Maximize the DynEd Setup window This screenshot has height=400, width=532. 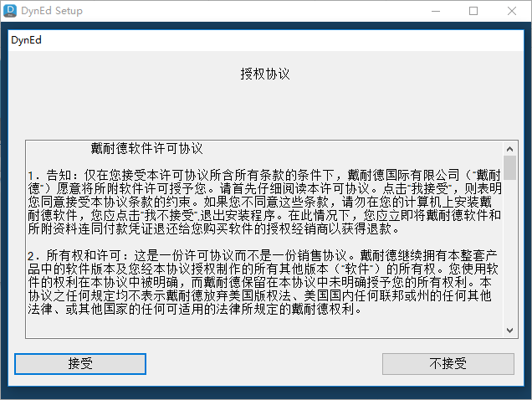[x=473, y=11]
